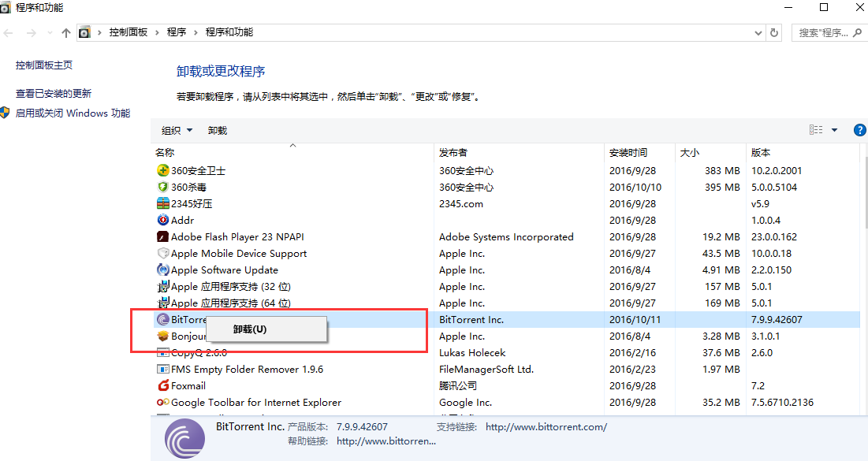Click the FMS Empty Folder Remover icon
This screenshot has height=461, width=868.
[162, 369]
